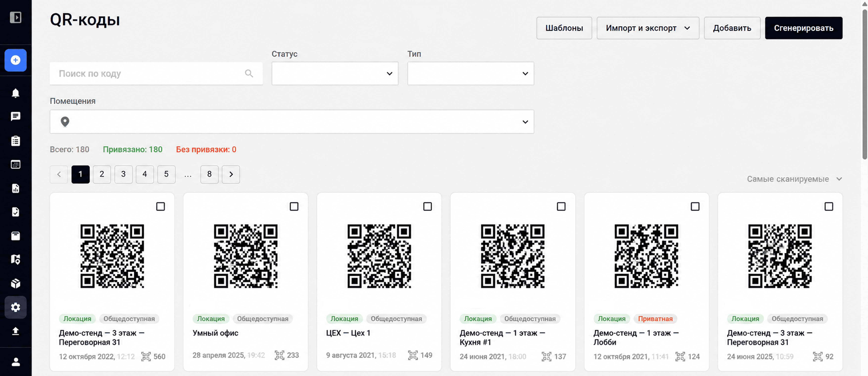The width and height of the screenshot is (868, 376).
Task: Open notifications bell icon
Action: [x=16, y=93]
